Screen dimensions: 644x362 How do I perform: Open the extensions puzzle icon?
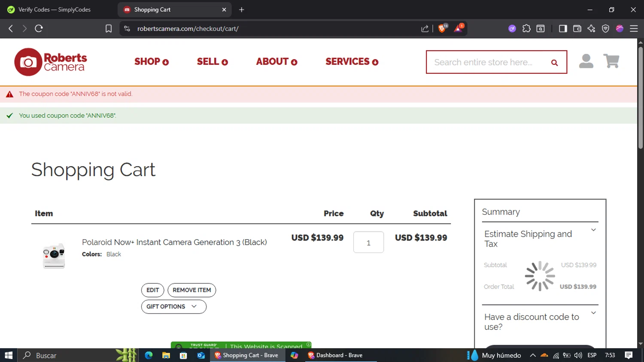pyautogui.click(x=526, y=28)
